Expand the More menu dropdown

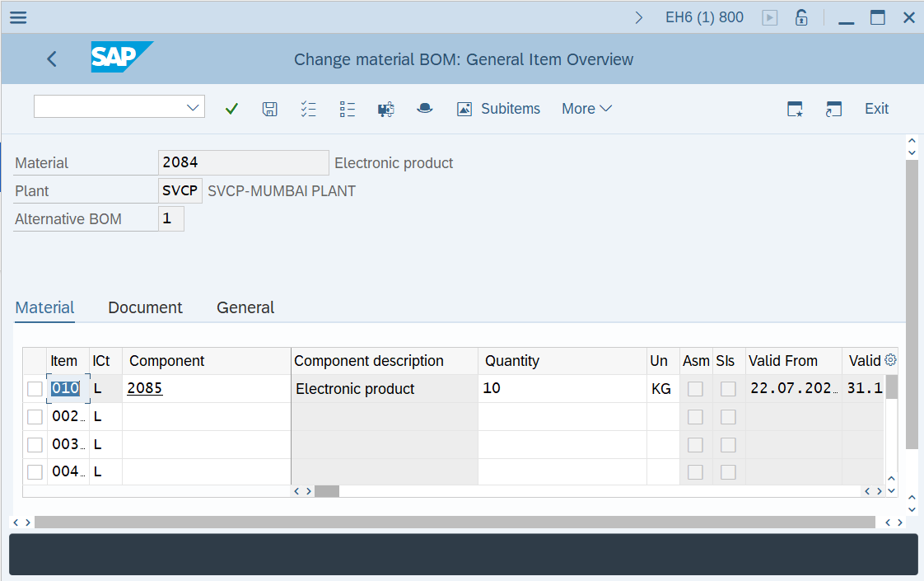tap(586, 109)
